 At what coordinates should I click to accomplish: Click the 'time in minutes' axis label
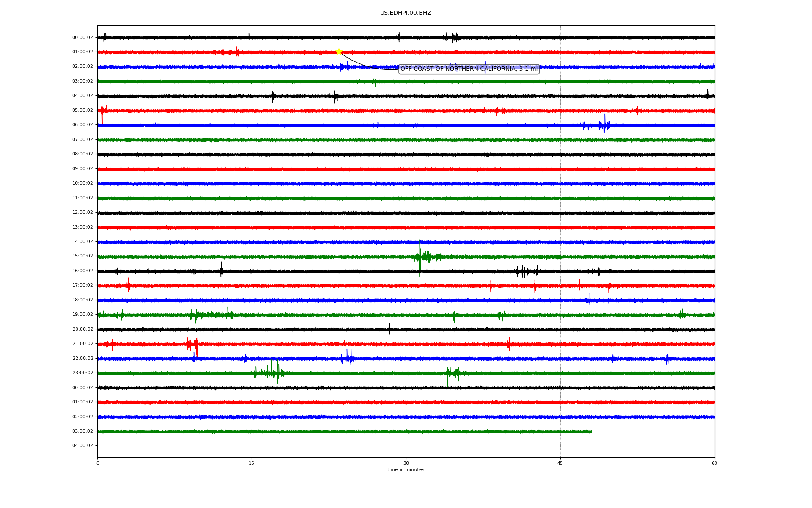[x=406, y=469]
